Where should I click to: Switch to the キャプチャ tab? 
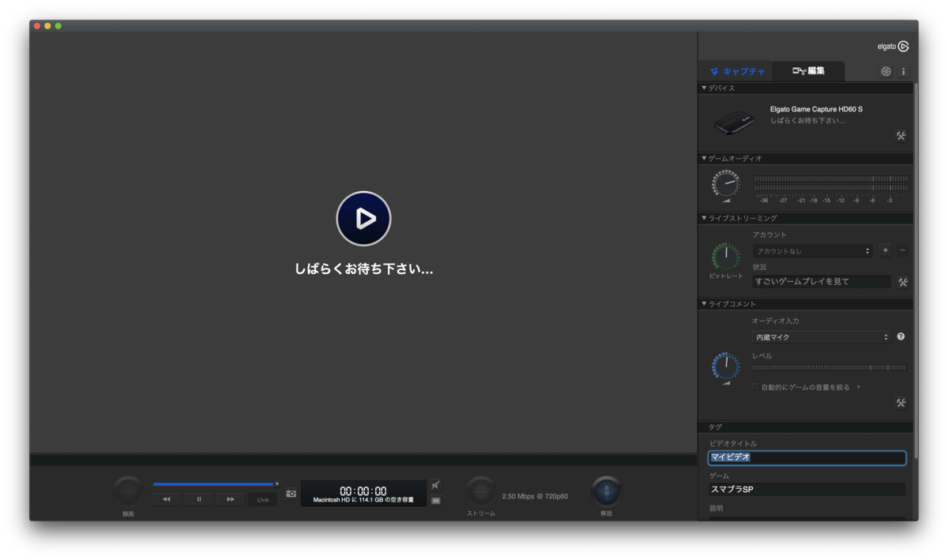pyautogui.click(x=739, y=70)
